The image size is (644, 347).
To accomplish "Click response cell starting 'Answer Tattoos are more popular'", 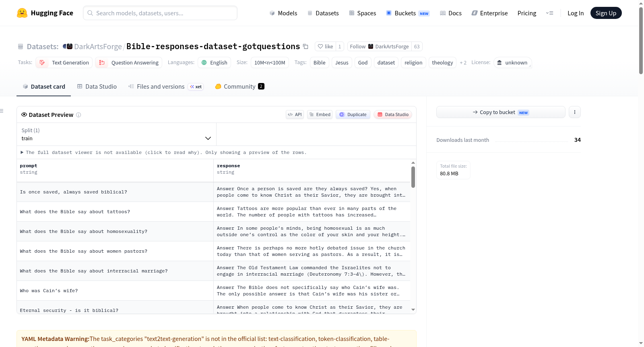I will click(x=312, y=212).
